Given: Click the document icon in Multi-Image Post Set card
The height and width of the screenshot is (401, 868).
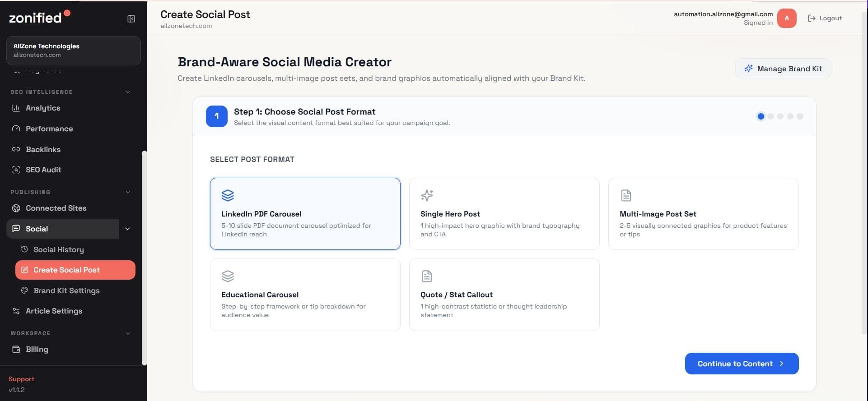Looking at the screenshot, I should [x=626, y=195].
